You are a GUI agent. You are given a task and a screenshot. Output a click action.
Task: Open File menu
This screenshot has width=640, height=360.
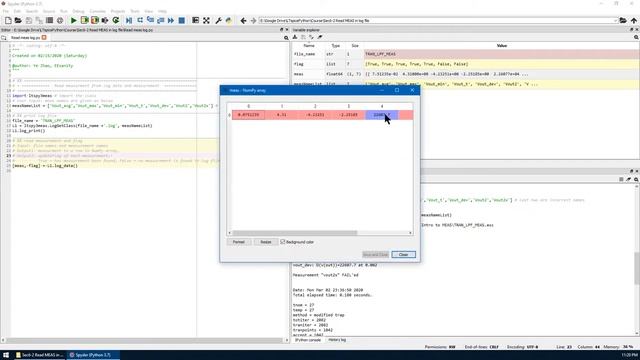[x=6, y=11]
